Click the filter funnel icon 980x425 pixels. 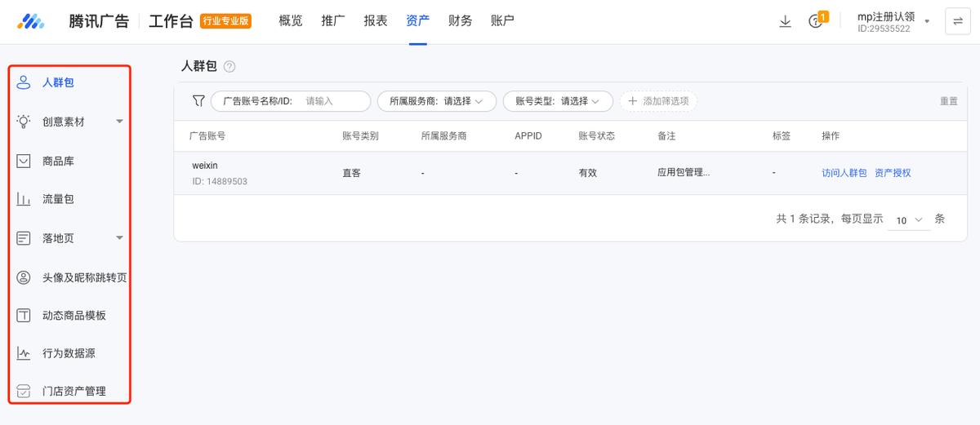pyautogui.click(x=198, y=101)
